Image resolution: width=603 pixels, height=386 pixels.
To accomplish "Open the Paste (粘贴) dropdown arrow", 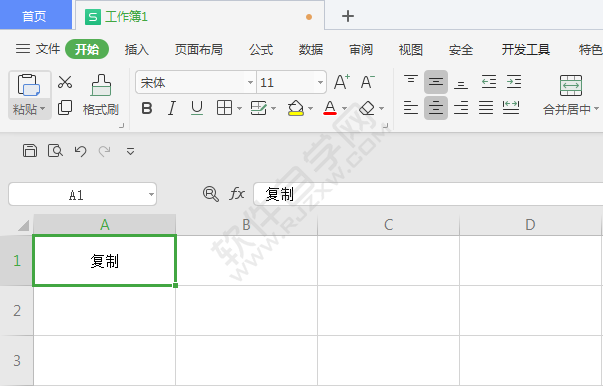I will coord(42,109).
